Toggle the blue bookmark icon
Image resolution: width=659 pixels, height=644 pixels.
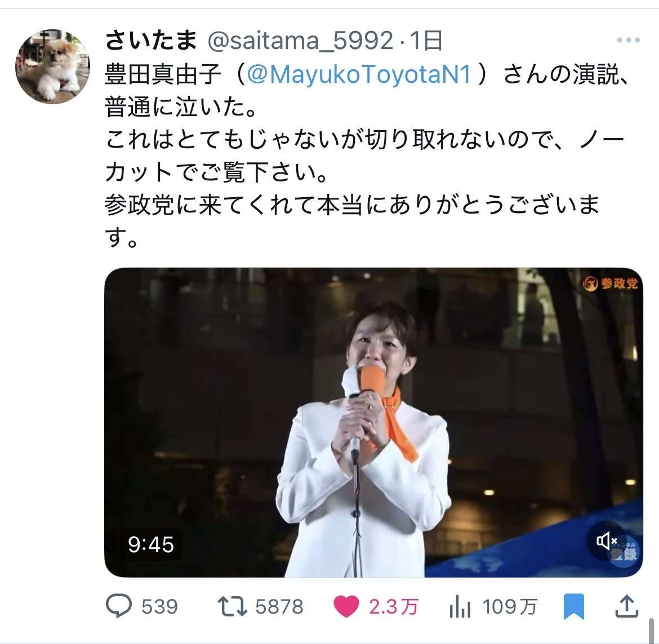[574, 607]
